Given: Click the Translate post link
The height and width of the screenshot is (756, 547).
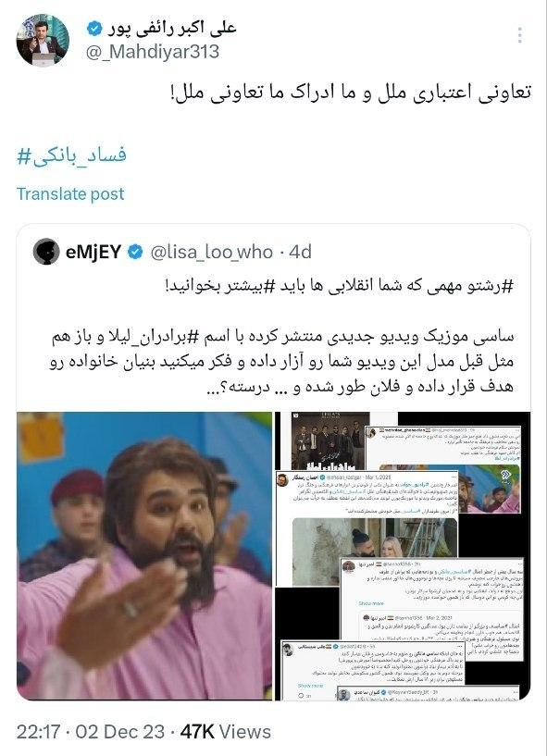Looking at the screenshot, I should (70, 193).
